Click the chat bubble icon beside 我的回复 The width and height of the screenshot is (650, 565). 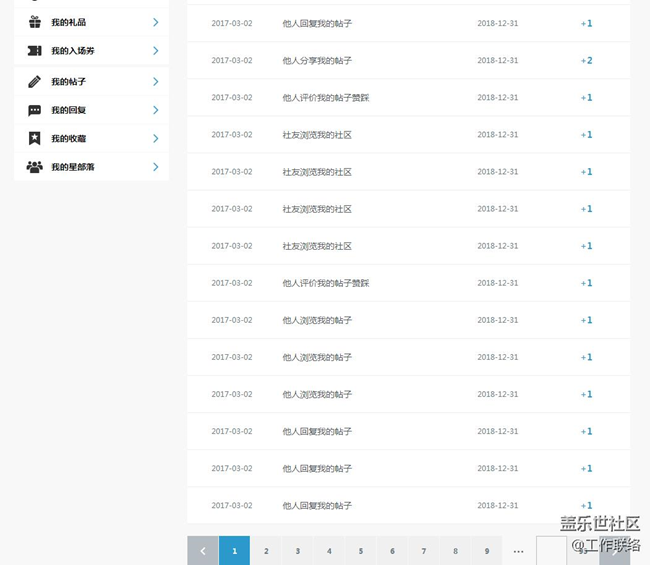[34, 110]
